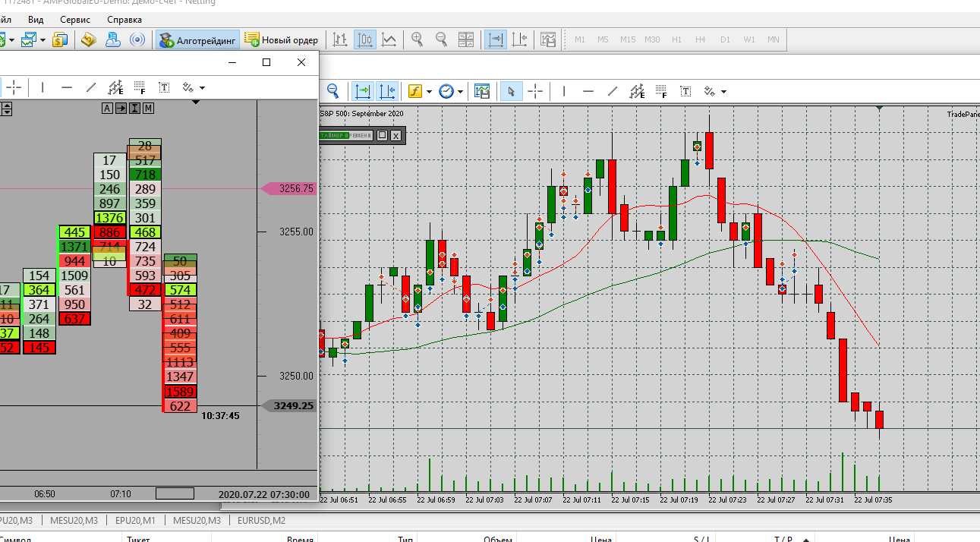Click the Новый ордер button

(282, 40)
